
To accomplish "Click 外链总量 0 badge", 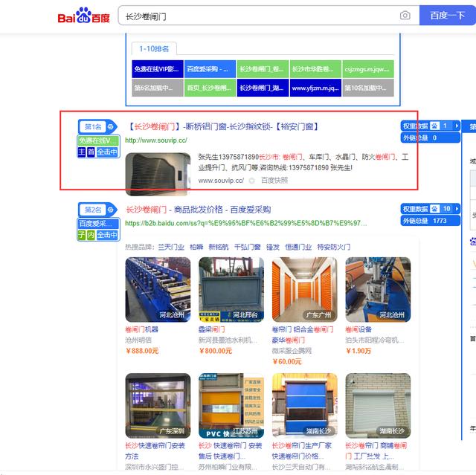I will (x=430, y=138).
